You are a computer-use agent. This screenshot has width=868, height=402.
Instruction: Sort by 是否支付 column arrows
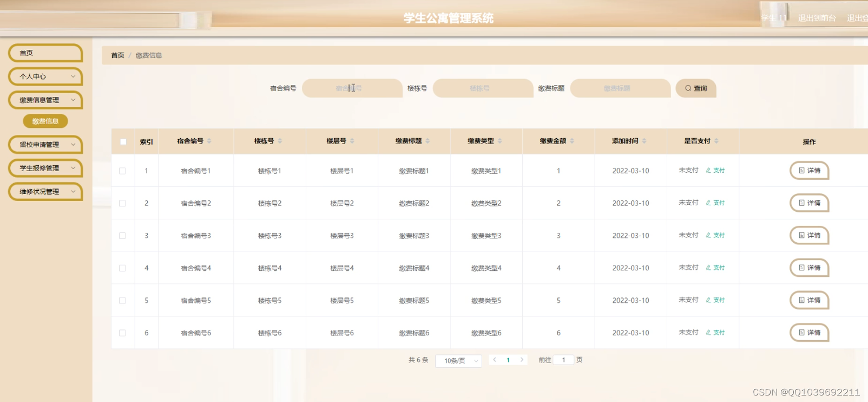tap(716, 141)
